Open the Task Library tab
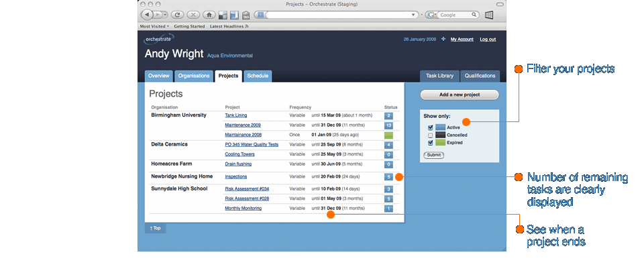Viewport: 644px width, 277px height. point(439,76)
